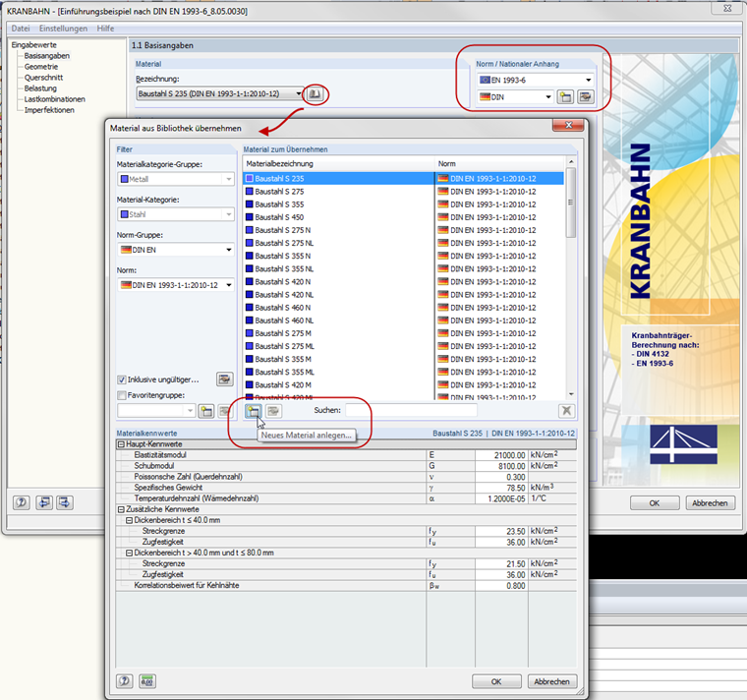Collapse Dickenbereich t ≤ 40.0 mm group
The height and width of the screenshot is (700, 747).
click(x=129, y=520)
